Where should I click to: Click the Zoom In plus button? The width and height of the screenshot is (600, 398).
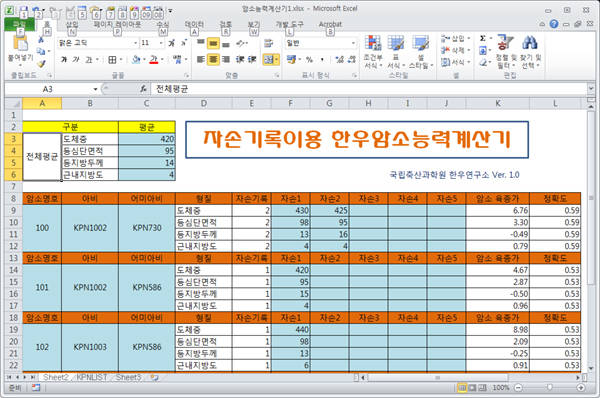tap(580, 388)
